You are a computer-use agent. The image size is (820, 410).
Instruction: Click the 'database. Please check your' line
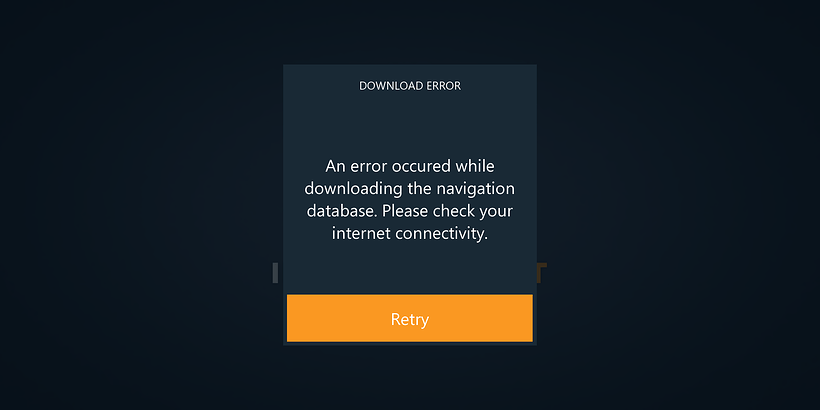pyautogui.click(x=409, y=211)
